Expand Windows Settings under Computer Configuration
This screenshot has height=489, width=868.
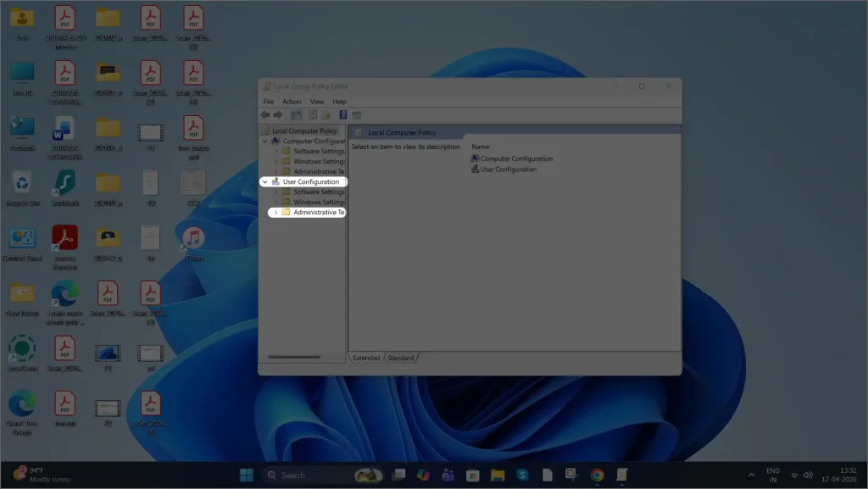tap(276, 162)
